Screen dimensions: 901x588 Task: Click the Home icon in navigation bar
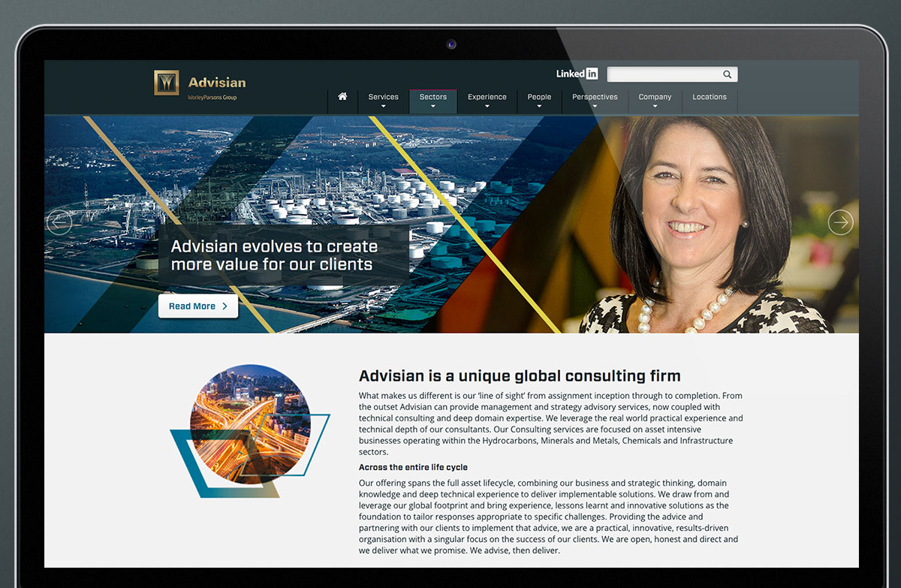342,97
